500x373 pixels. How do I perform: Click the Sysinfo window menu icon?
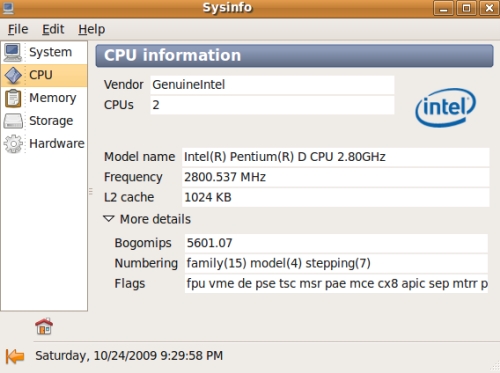(8, 8)
